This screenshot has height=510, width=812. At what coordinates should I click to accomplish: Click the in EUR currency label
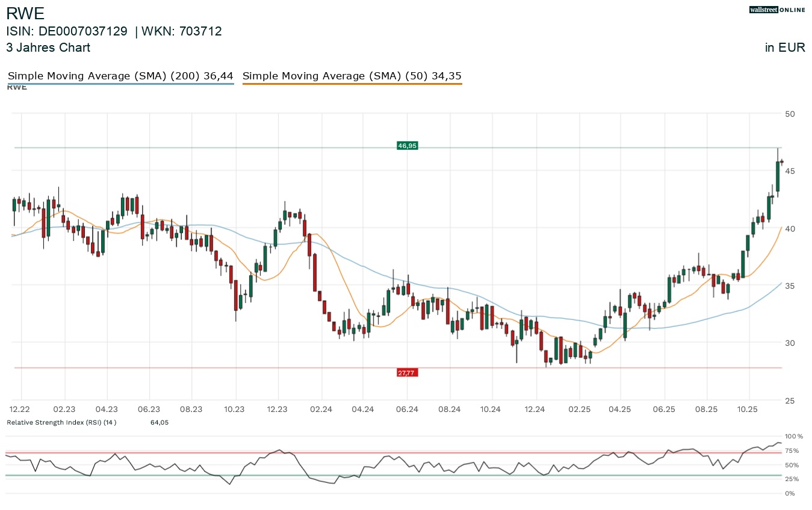pyautogui.click(x=785, y=48)
